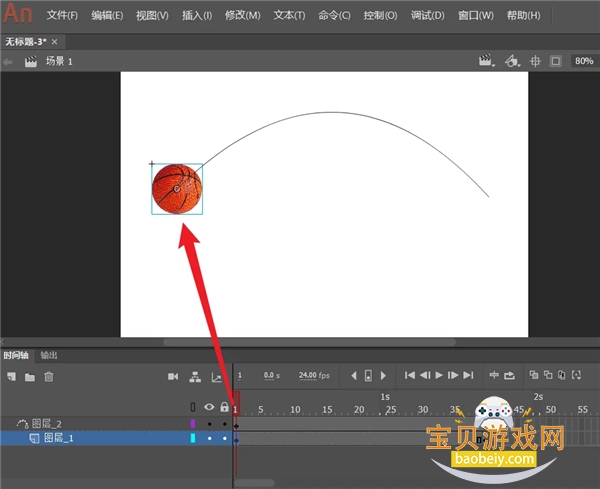This screenshot has height=489, width=600.
Task: Click the 0.0 s elapsed time value
Action: (271, 376)
